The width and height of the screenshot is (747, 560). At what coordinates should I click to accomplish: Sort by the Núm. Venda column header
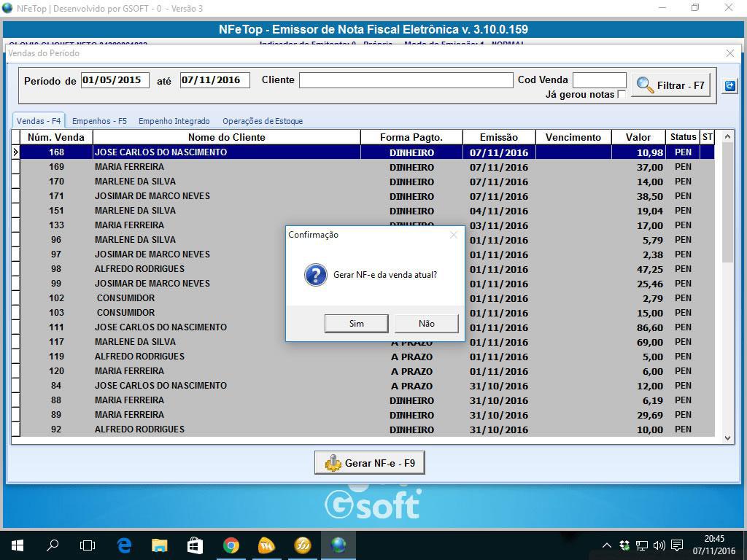click(56, 137)
